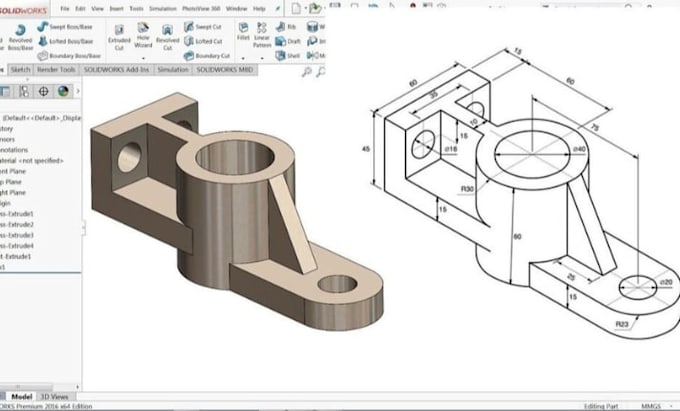Image resolution: width=680 pixels, height=411 pixels.
Task: Create a new document icon
Action: coord(296,8)
